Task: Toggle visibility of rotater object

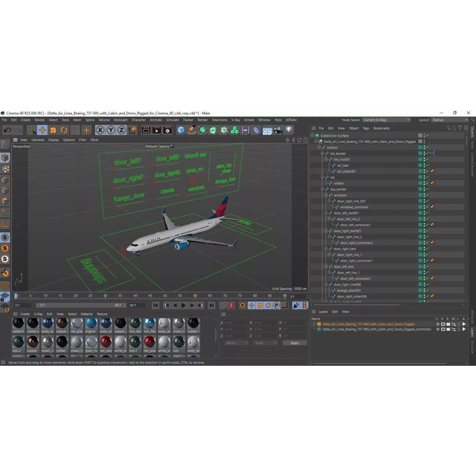Action: pyautogui.click(x=424, y=183)
